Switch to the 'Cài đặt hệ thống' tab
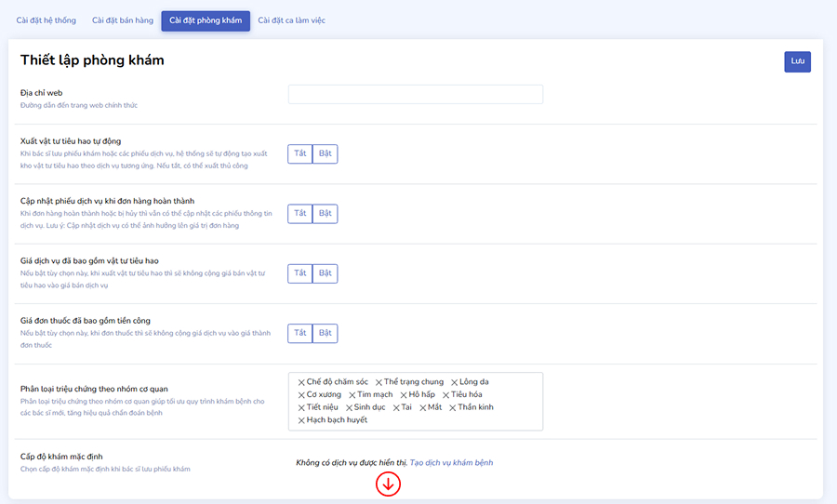The height and width of the screenshot is (504, 837). point(48,20)
